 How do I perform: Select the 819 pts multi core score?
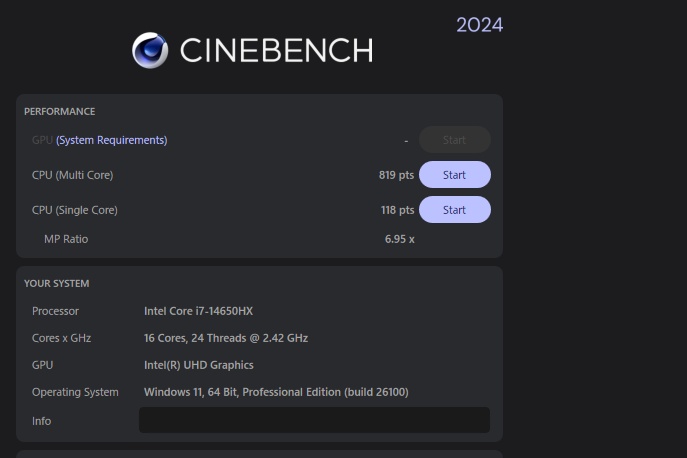point(396,175)
